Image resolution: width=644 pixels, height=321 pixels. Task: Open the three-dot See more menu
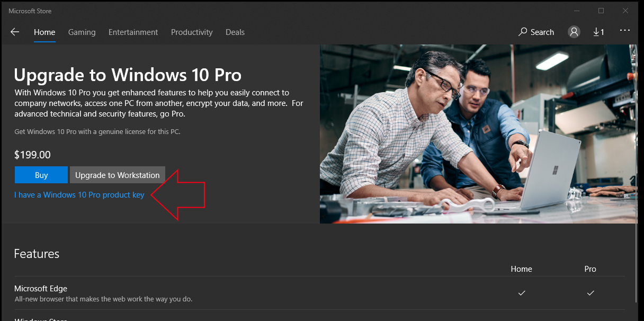(x=625, y=31)
